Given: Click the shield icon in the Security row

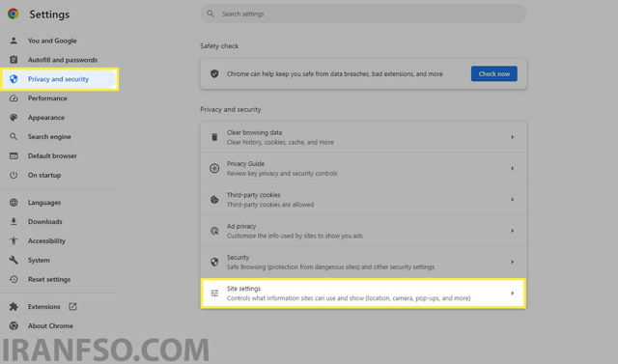Looking at the screenshot, I should coord(214,262).
